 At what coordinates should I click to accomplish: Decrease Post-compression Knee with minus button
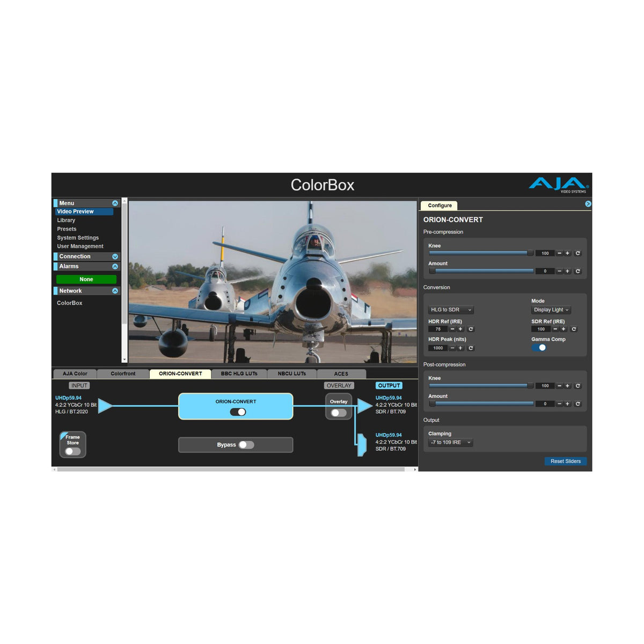[x=559, y=386]
